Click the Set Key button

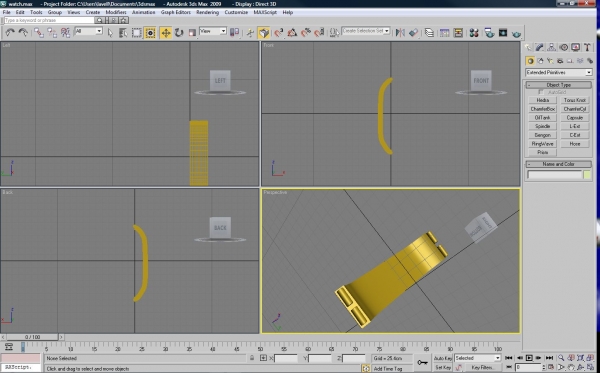tap(443, 367)
